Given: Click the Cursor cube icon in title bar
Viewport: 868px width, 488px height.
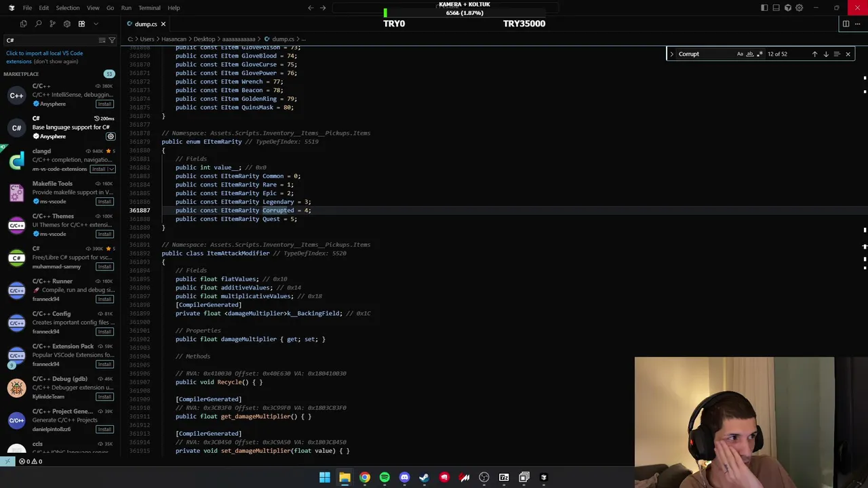Looking at the screenshot, I should point(787,7).
